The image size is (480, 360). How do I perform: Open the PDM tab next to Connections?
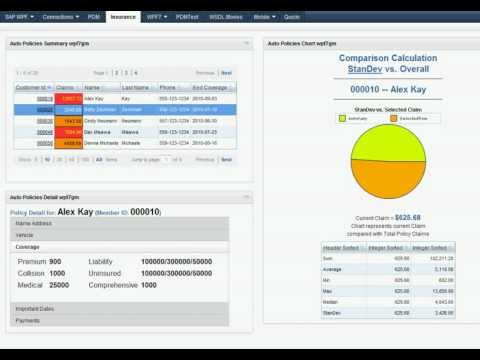tap(94, 17)
